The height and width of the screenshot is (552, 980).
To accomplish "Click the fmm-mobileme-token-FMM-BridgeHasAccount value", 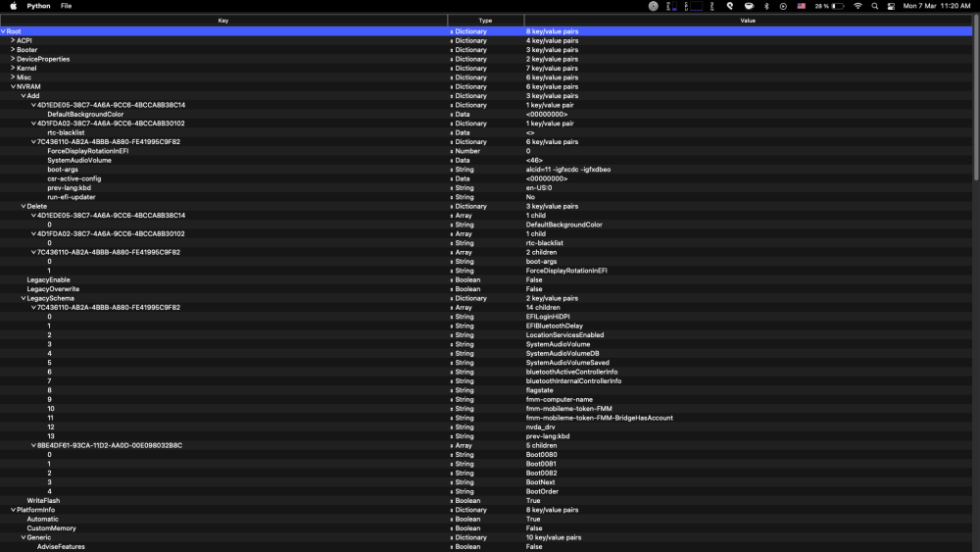I will click(x=599, y=418).
